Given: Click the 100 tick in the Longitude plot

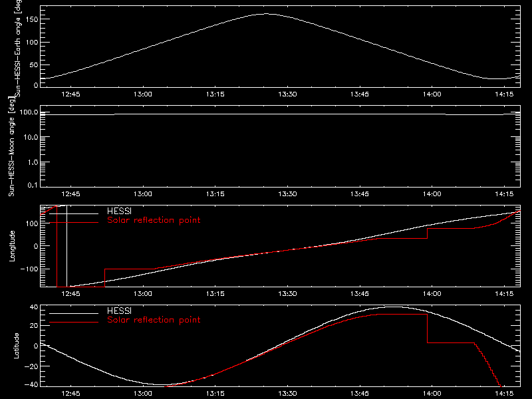Looking at the screenshot, I should (x=31, y=223).
